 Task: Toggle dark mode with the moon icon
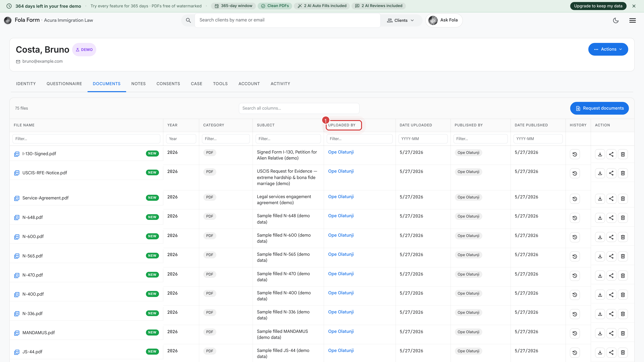(615, 20)
